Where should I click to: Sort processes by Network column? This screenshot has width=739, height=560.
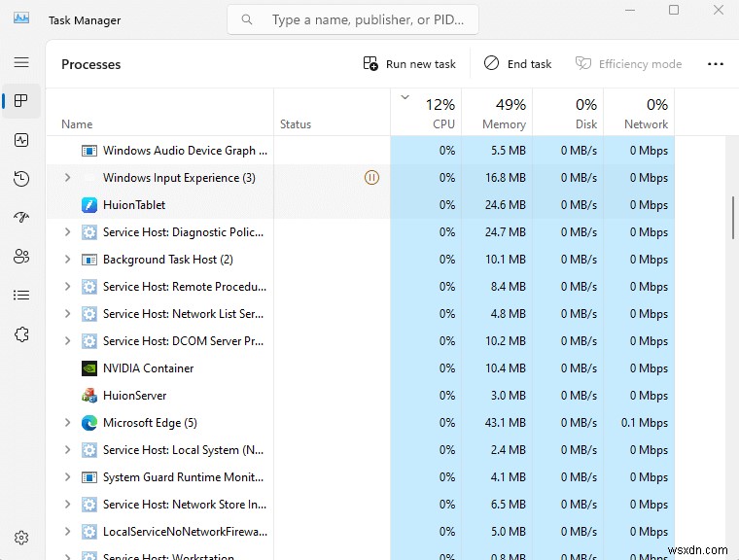tap(639, 113)
